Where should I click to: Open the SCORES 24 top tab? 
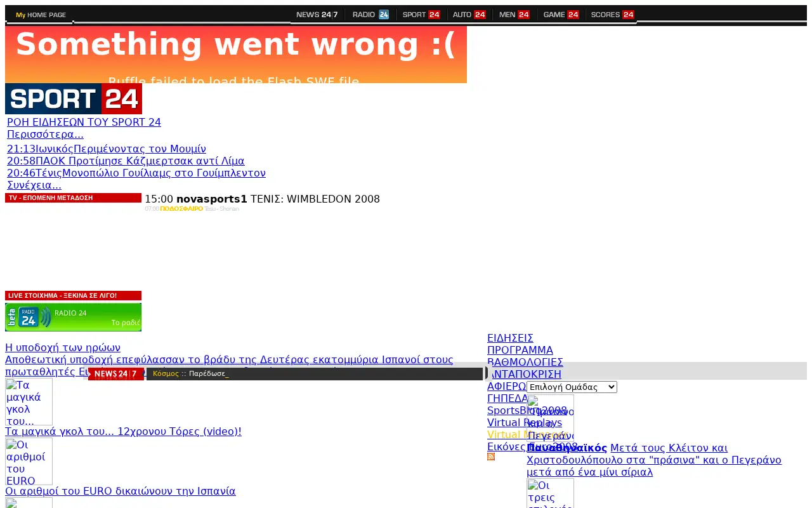coord(612,15)
